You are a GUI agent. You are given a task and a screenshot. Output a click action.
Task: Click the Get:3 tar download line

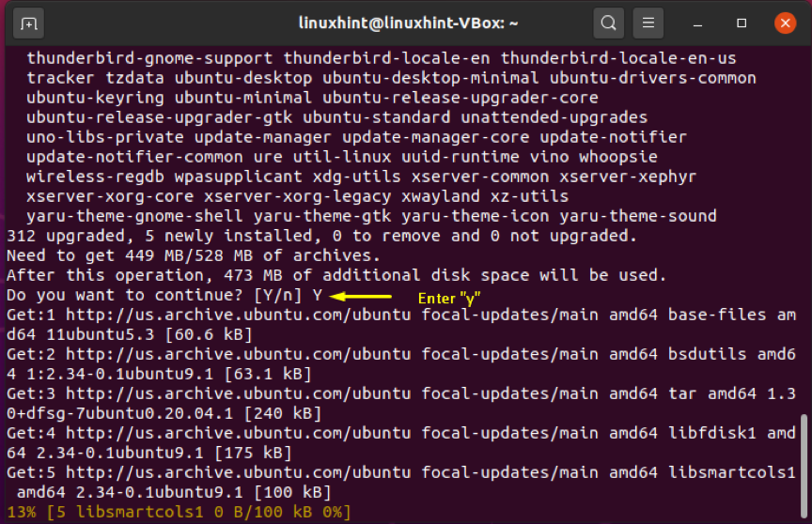tap(401, 404)
